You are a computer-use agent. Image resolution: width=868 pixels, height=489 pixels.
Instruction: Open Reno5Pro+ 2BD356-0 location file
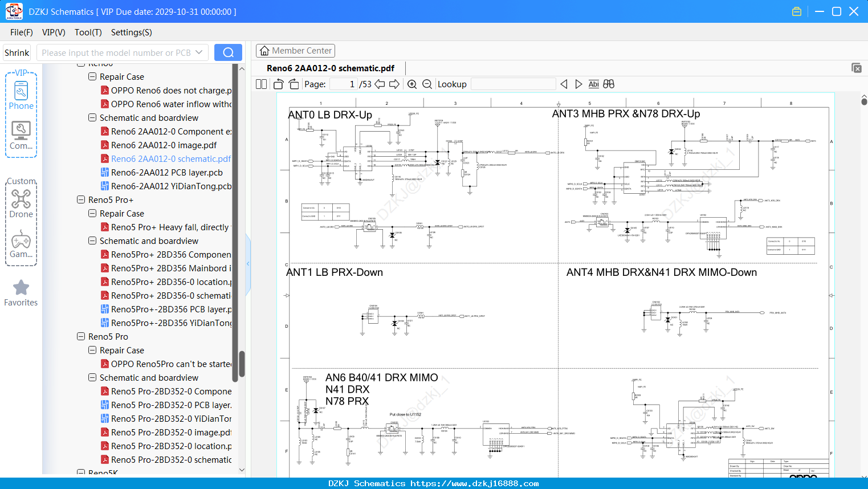(x=172, y=282)
